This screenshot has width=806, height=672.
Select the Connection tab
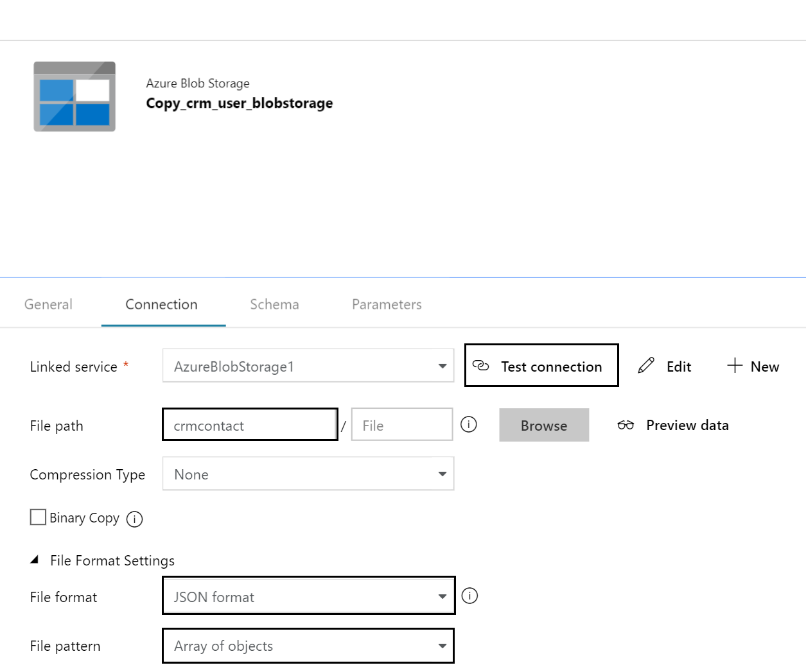[162, 304]
